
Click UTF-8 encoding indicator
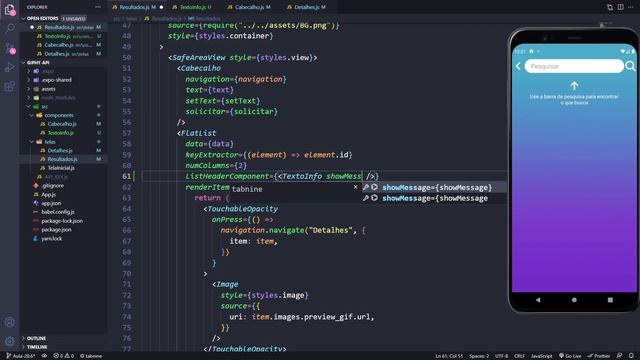coord(501,356)
